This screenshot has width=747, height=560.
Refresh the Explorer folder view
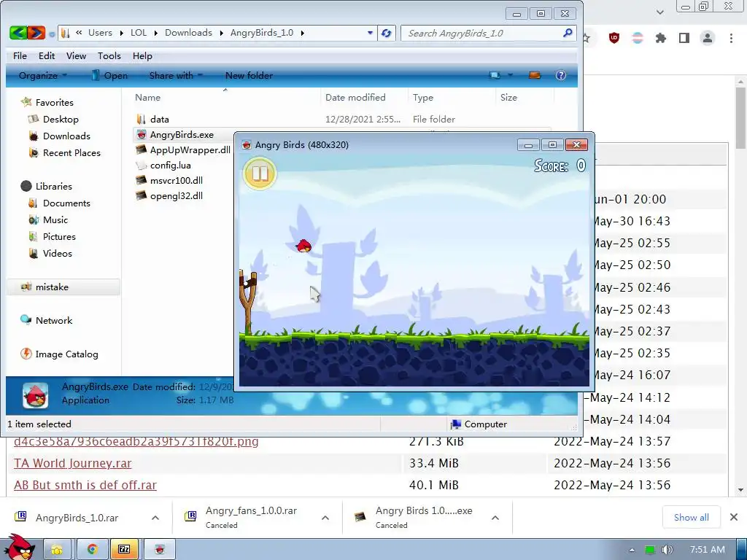[x=387, y=33]
